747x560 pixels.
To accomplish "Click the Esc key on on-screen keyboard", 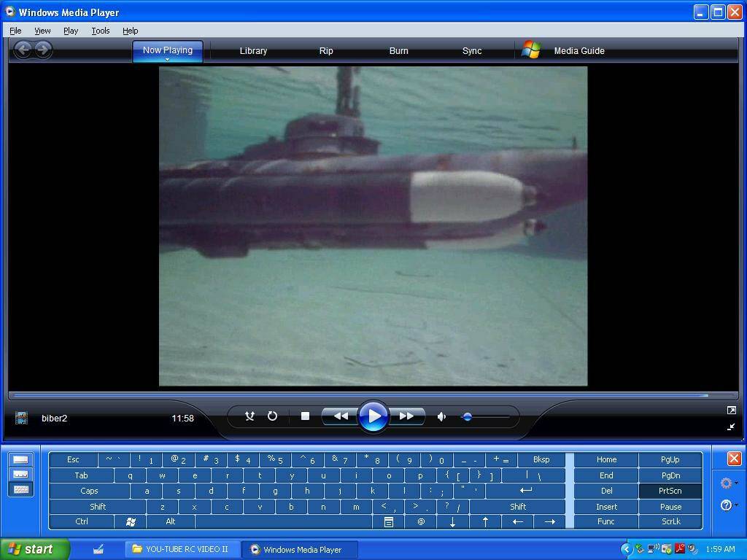I will [73, 459].
